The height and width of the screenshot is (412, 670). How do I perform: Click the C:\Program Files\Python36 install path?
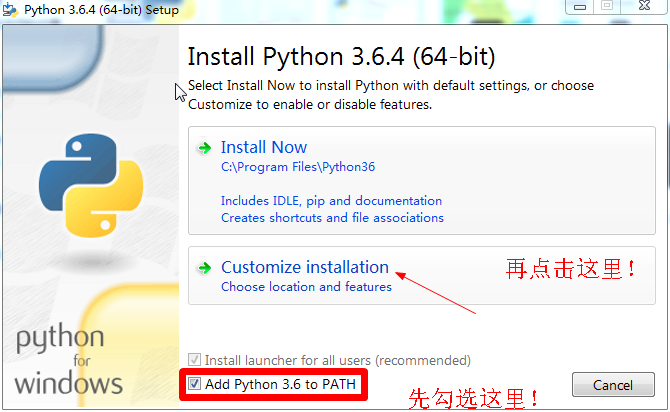(297, 167)
